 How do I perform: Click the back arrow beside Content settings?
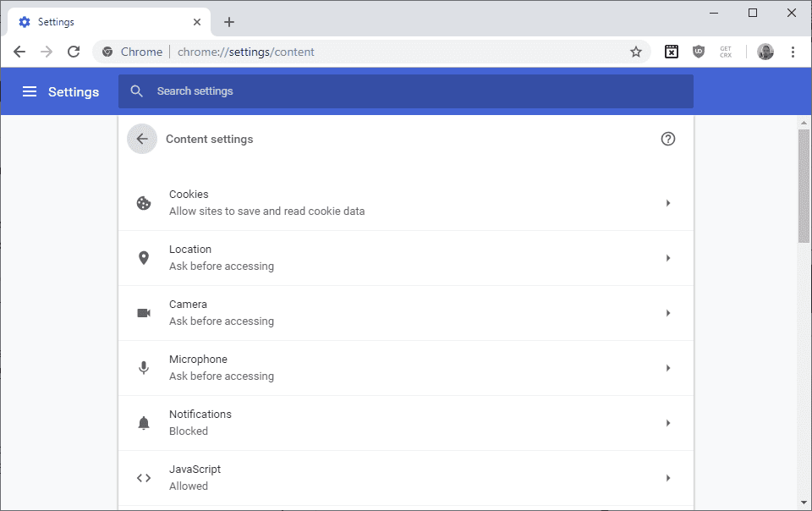tap(142, 139)
